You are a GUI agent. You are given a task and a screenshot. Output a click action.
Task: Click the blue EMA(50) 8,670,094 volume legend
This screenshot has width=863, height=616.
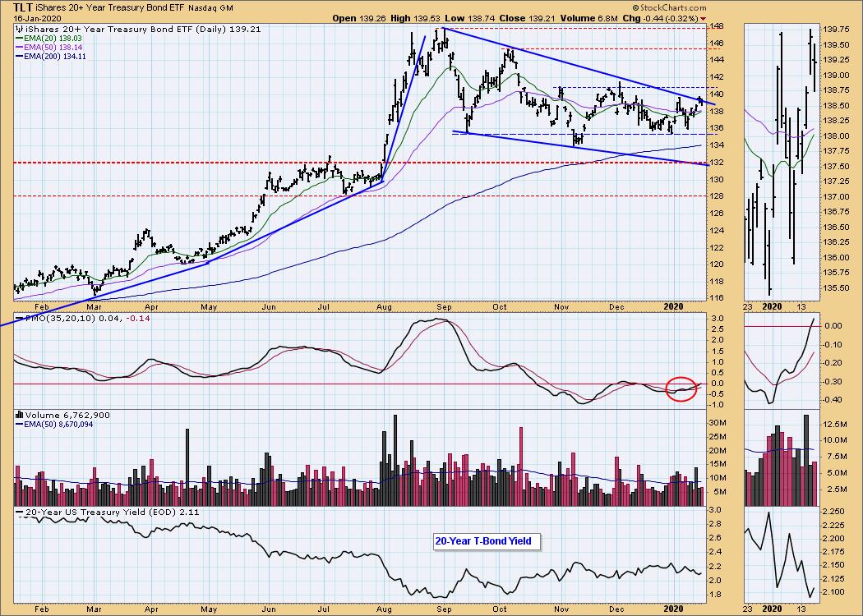point(54,424)
